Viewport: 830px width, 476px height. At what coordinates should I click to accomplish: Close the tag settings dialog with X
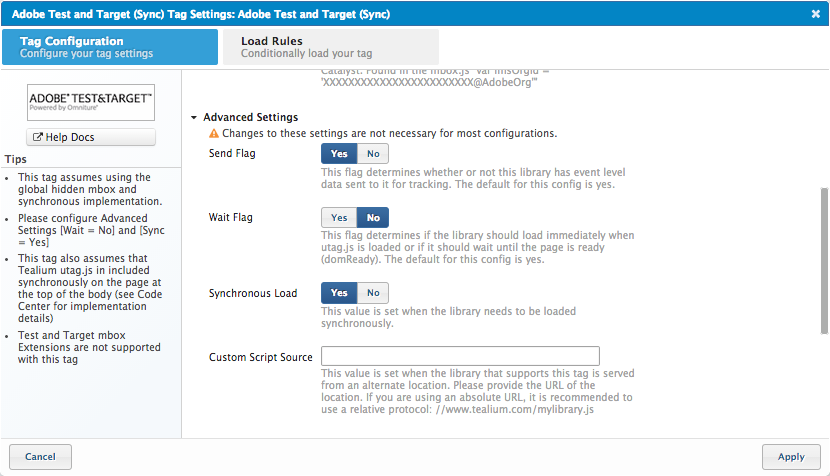(x=816, y=14)
